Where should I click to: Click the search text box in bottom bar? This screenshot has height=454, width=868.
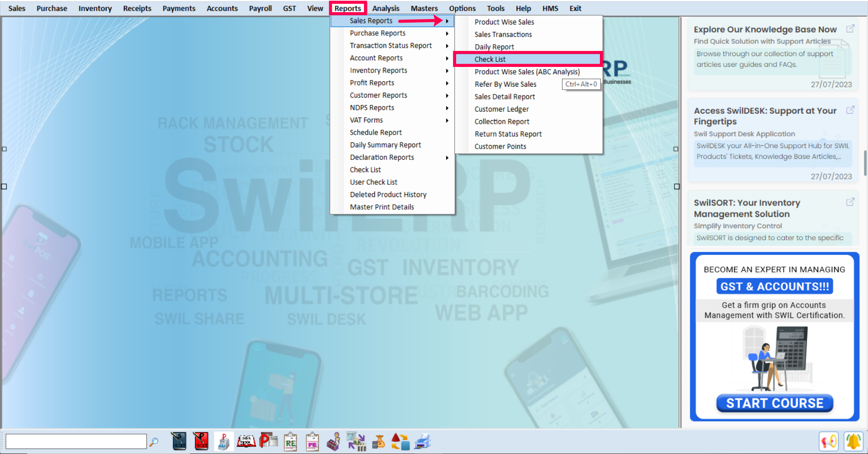coord(76,441)
